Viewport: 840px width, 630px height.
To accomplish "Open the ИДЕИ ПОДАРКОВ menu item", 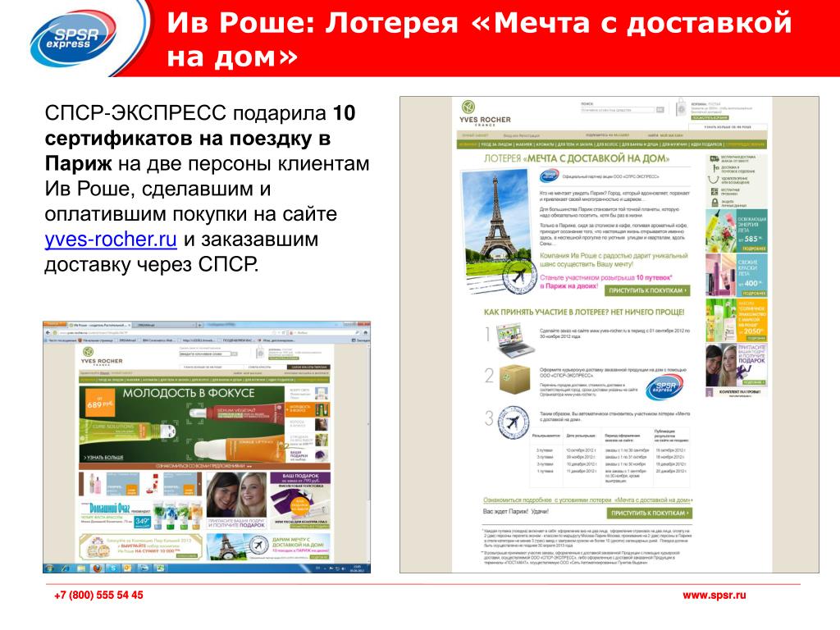I will click(x=706, y=144).
